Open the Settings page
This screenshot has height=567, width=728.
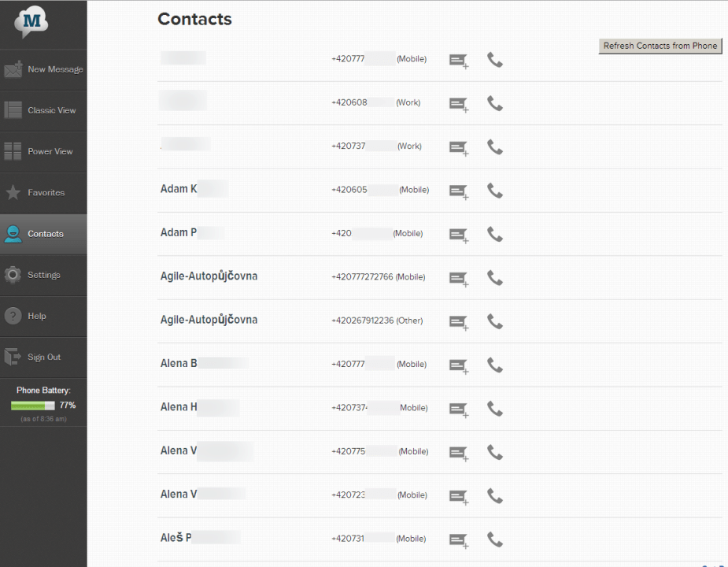(x=43, y=275)
